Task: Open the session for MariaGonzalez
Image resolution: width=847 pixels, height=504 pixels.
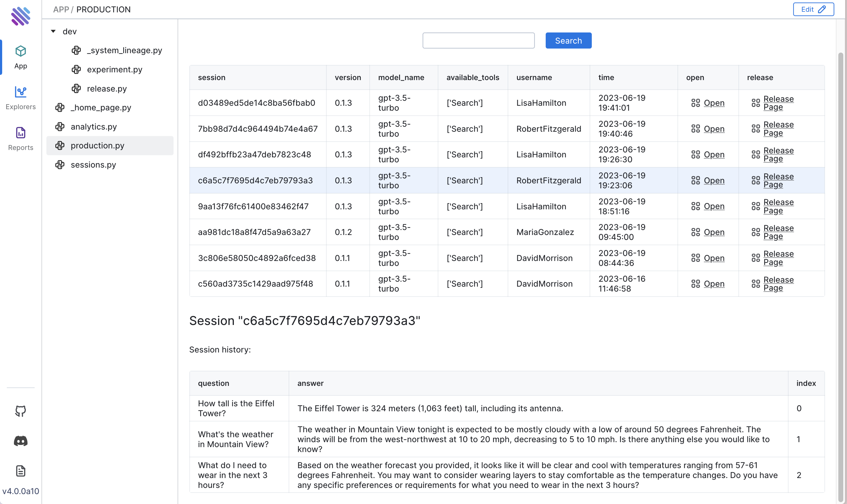Action: point(714,232)
